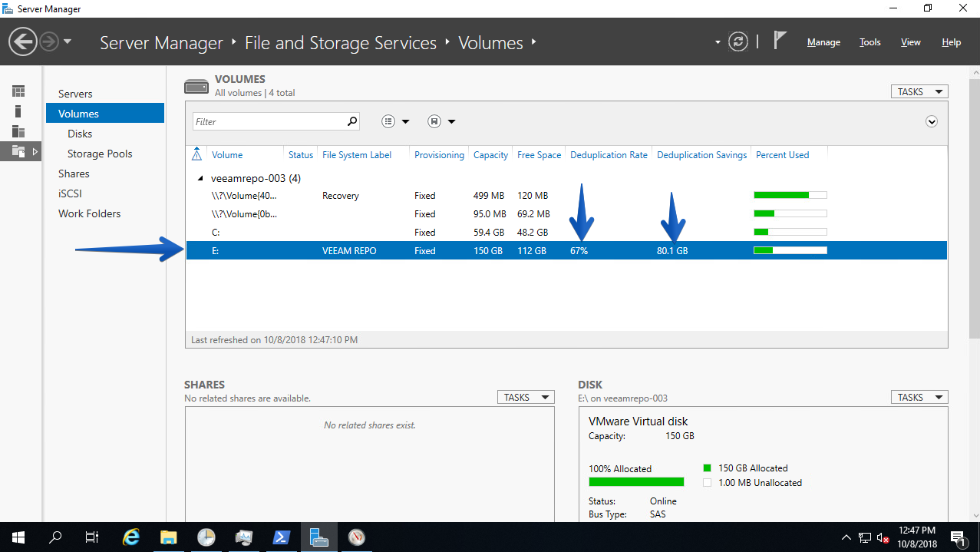This screenshot has width=980, height=552.
Task: Click the forward navigation arrow
Action: click(x=49, y=41)
